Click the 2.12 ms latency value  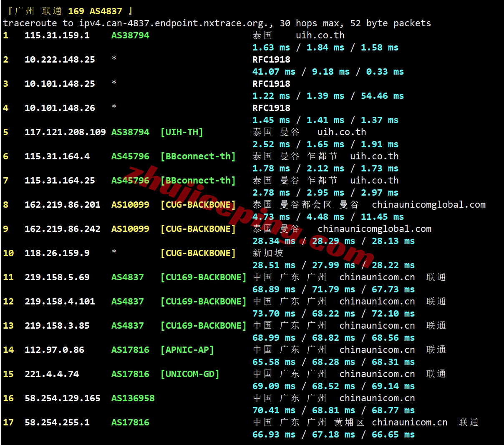point(325,168)
